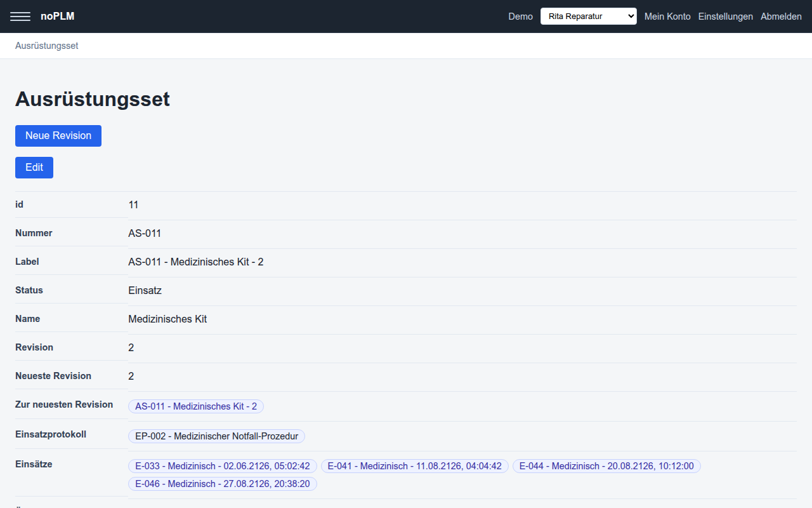The width and height of the screenshot is (812, 508).
Task: Click Abmelden to log out
Action: (781, 17)
